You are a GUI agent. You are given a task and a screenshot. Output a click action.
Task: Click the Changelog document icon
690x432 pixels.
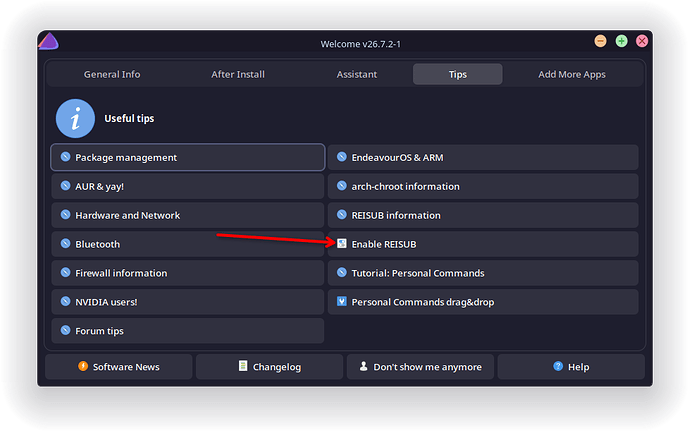pos(243,366)
